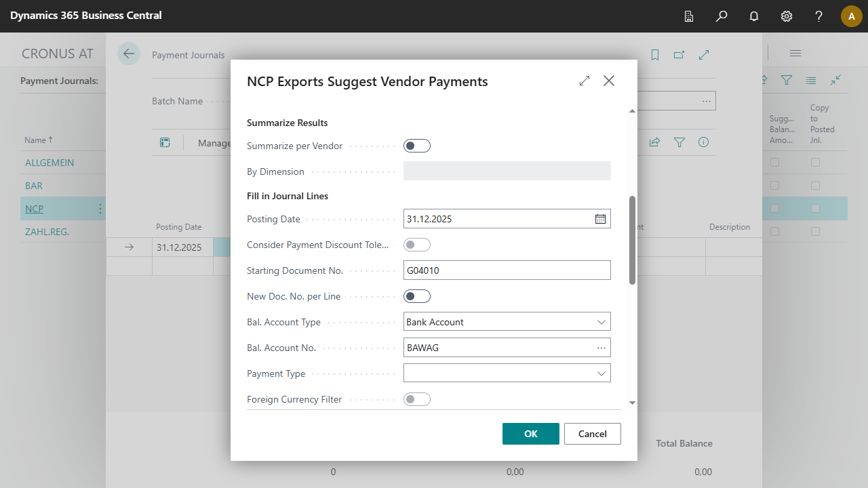868x488 pixels.
Task: Expand the Payment Journals page view
Action: pyautogui.click(x=704, y=55)
